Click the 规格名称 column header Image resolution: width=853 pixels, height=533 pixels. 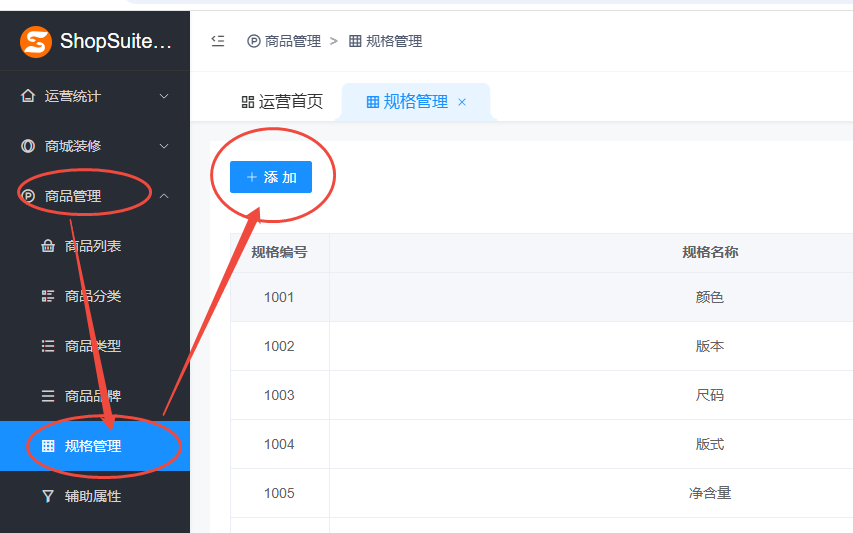709,253
